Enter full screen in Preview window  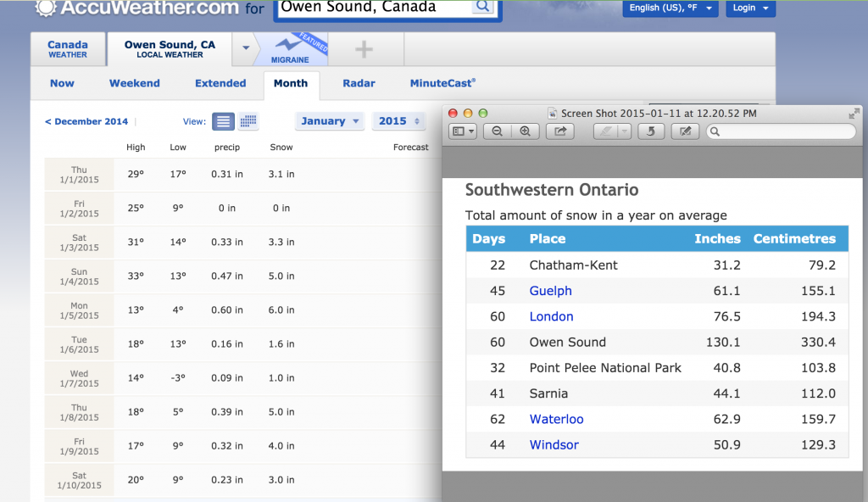pos(854,113)
